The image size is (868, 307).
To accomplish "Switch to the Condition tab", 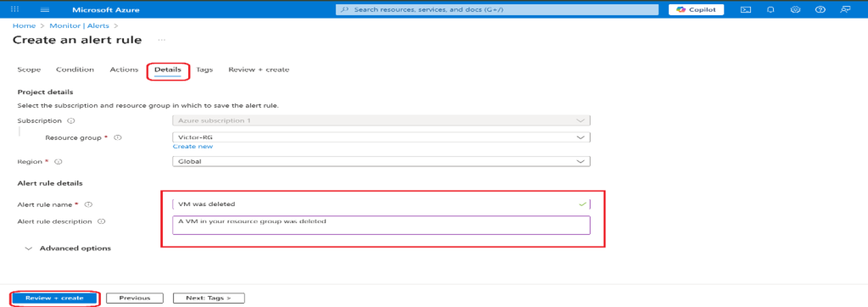I will coord(75,70).
